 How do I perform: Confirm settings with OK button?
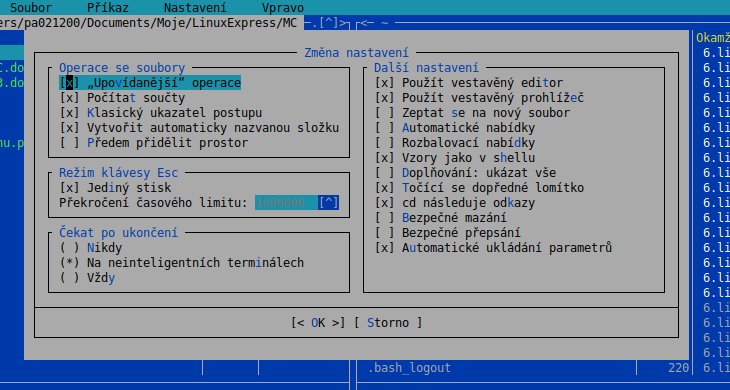[x=318, y=323]
